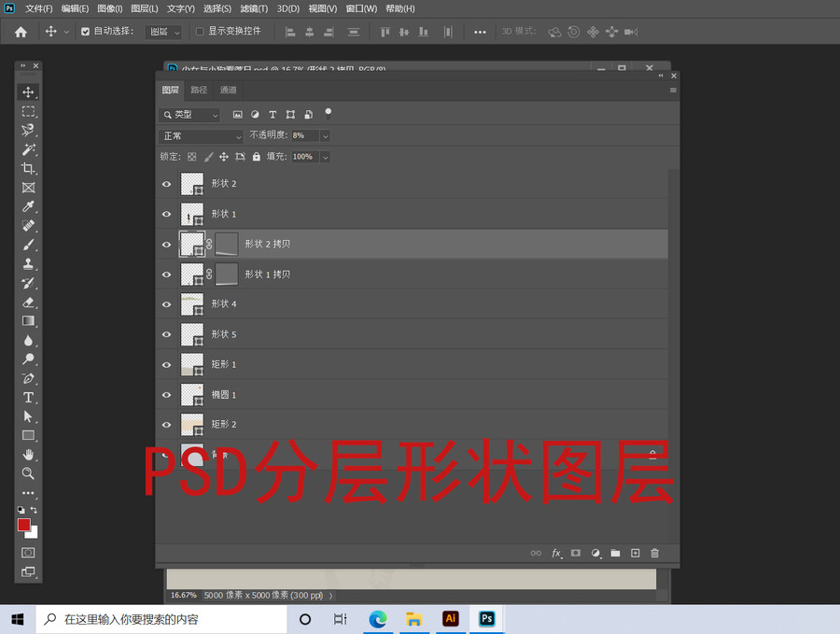840x634 pixels.
Task: Hide the 形状 4 layer
Action: coord(167,304)
